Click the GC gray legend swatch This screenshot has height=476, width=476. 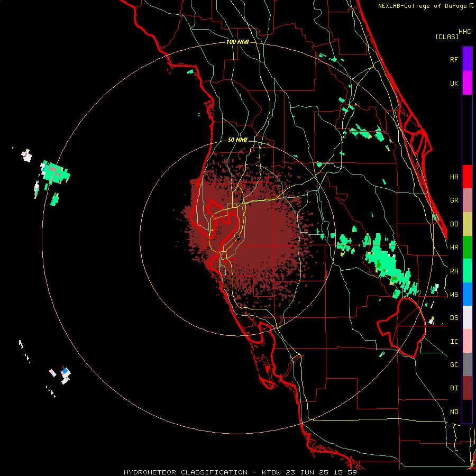coord(467,364)
